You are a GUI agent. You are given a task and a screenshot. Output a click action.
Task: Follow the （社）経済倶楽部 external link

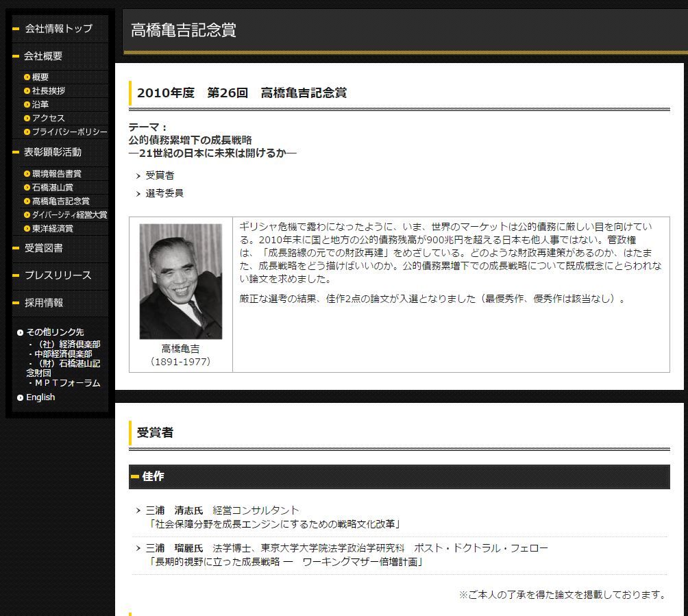(66, 344)
